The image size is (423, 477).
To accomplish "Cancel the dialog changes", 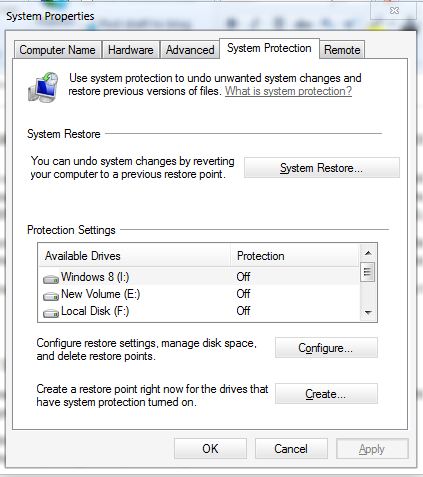I will coord(291,449).
